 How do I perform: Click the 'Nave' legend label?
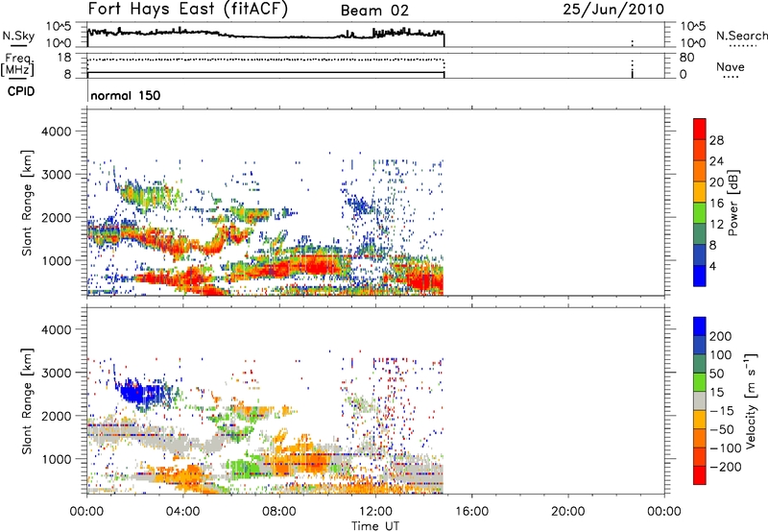click(x=731, y=66)
